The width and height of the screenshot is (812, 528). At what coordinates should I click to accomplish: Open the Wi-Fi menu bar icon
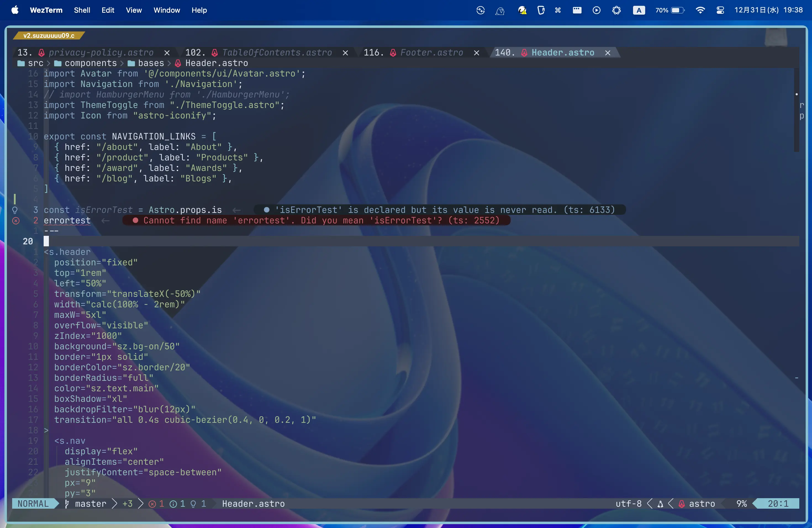(x=700, y=10)
